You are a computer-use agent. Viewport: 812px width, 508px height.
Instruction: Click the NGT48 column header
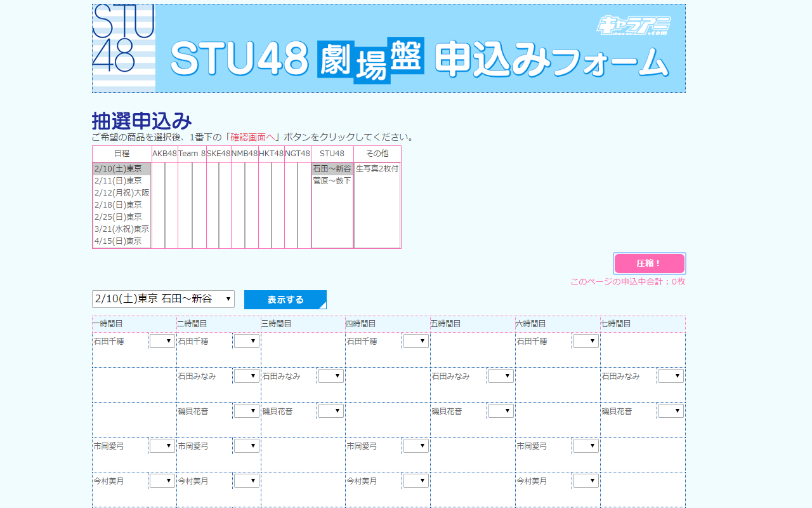[298, 154]
